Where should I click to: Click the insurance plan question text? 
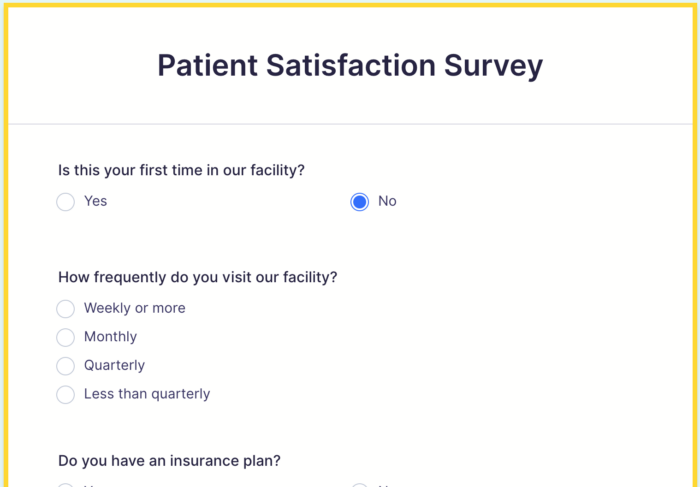169,461
